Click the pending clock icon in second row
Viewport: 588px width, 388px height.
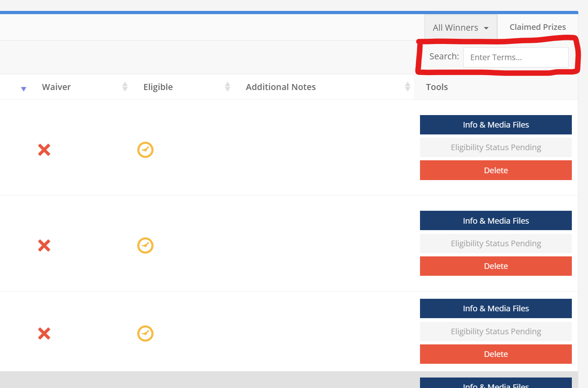click(x=145, y=245)
